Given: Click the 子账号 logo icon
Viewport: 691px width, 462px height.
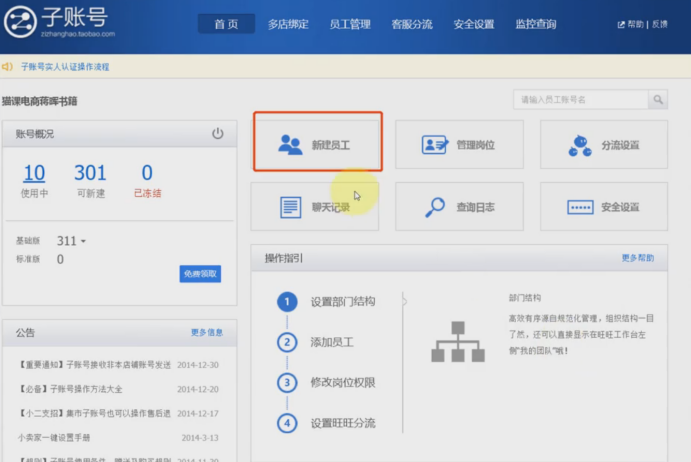Looking at the screenshot, I should 20,22.
